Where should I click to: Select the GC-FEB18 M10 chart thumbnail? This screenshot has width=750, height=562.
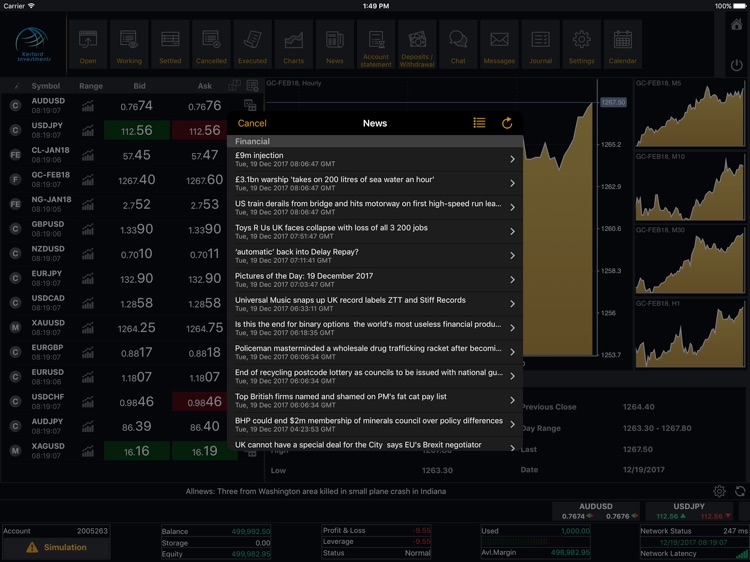690,187
